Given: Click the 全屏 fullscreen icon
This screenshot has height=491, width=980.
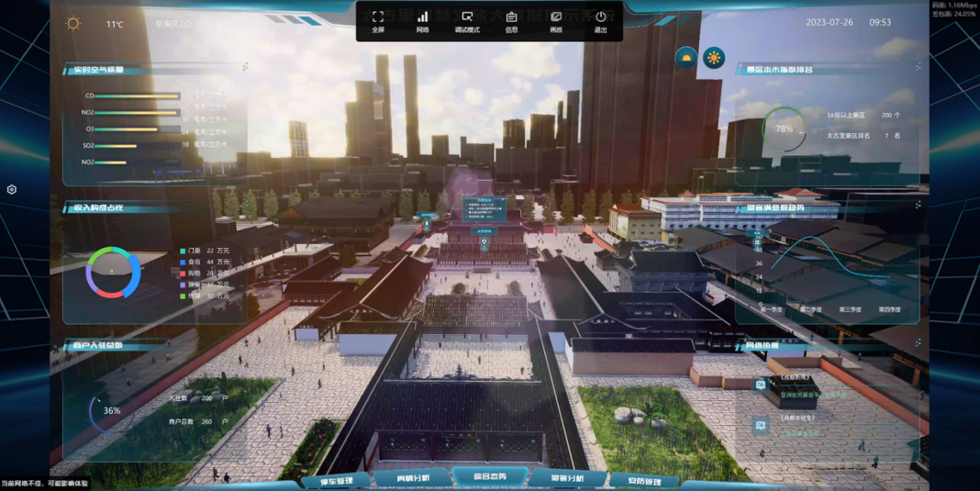Looking at the screenshot, I should point(377,17).
